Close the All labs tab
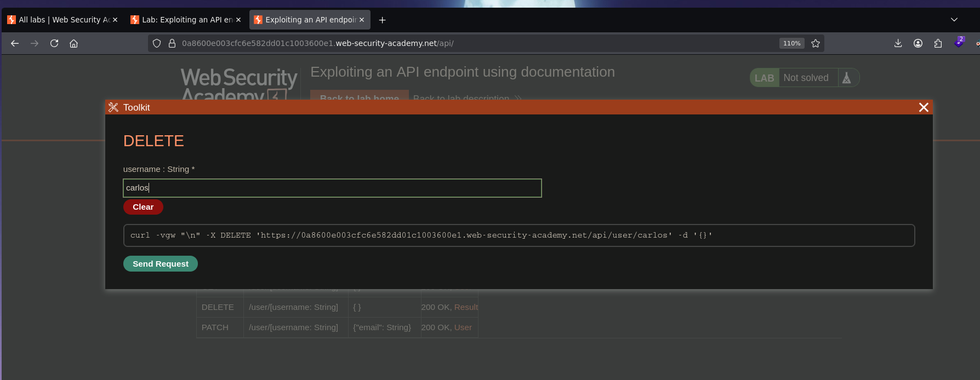The width and height of the screenshot is (980, 380). click(x=115, y=20)
